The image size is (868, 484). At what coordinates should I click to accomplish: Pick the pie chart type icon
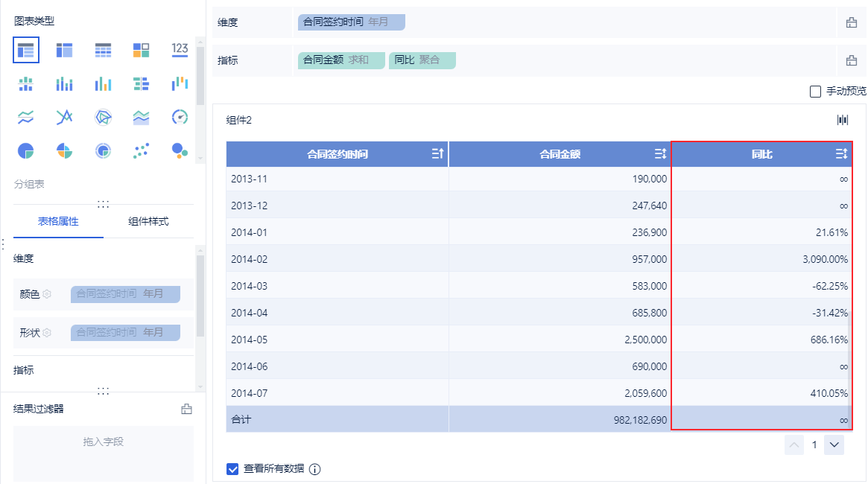coord(26,151)
